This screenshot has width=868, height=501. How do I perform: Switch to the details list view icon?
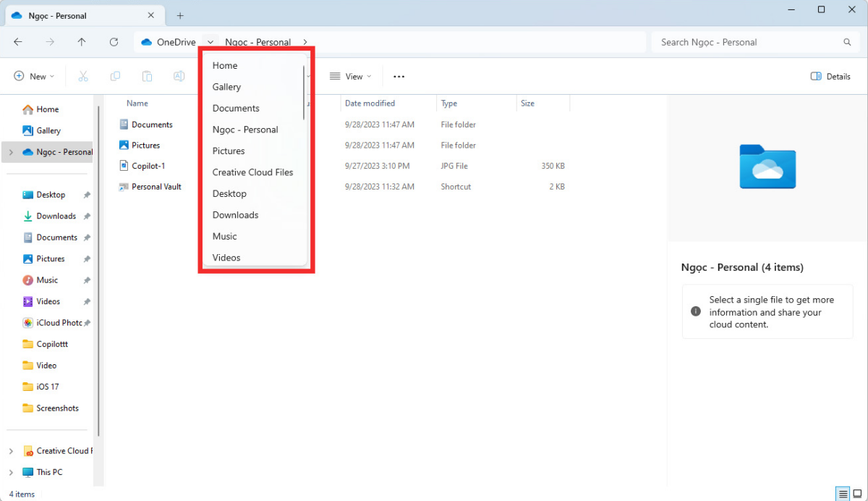click(x=843, y=494)
